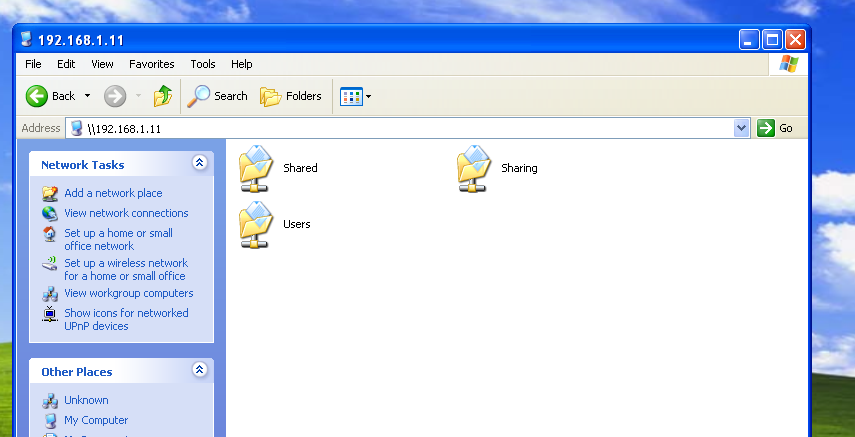855x437 pixels.
Task: Minimize the 192.168.1.11 window
Action: (x=749, y=40)
